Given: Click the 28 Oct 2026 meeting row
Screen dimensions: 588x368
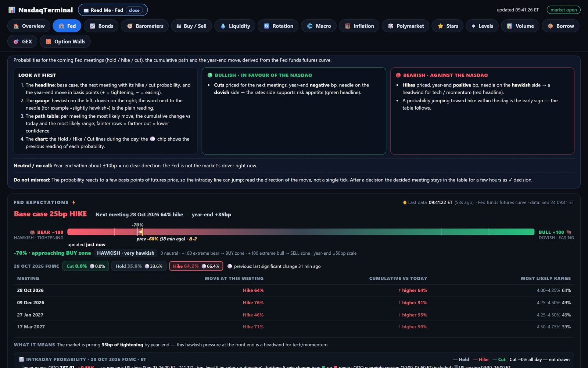Looking at the screenshot, I should click(294, 290).
